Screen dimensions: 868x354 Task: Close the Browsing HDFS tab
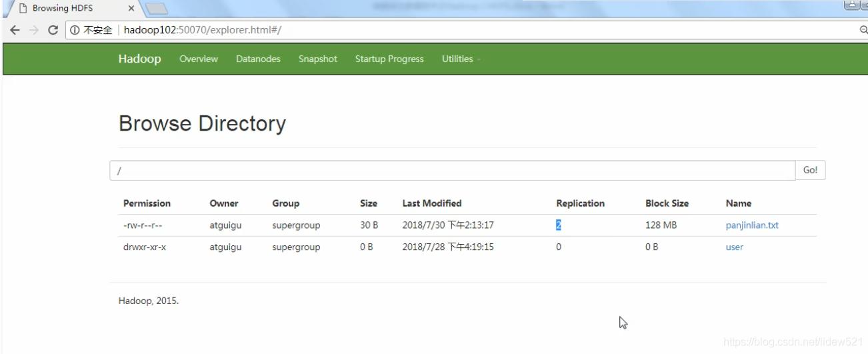[x=131, y=9]
